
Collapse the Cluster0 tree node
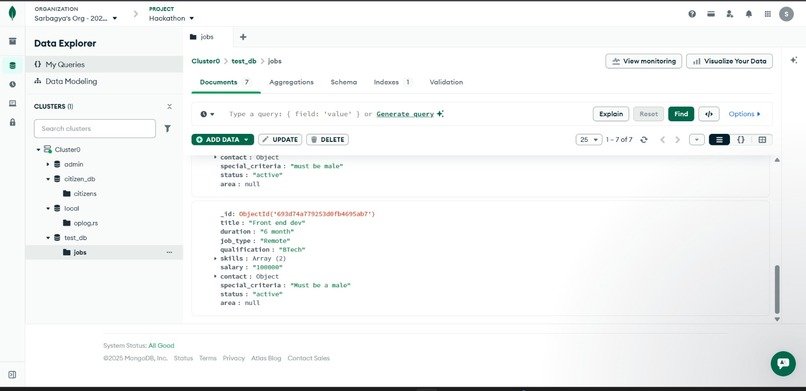38,150
